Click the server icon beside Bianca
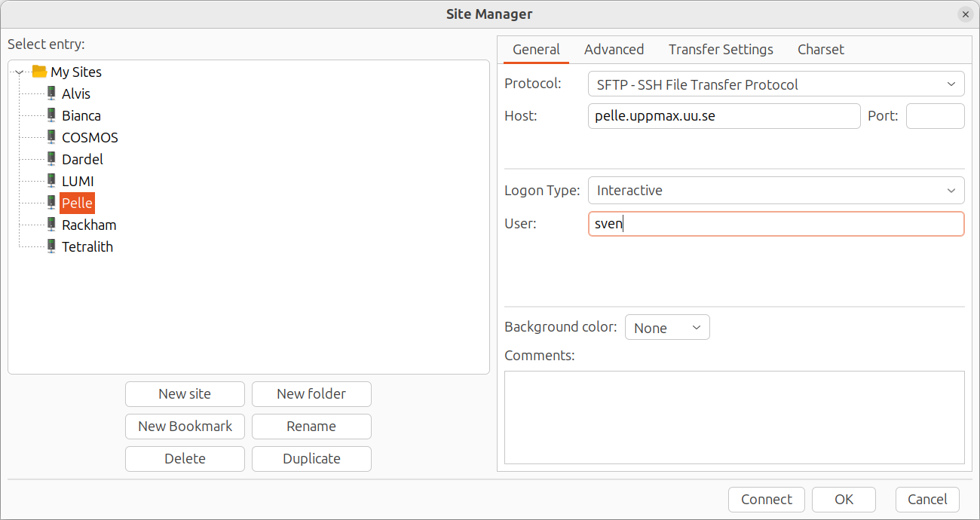 coord(51,115)
